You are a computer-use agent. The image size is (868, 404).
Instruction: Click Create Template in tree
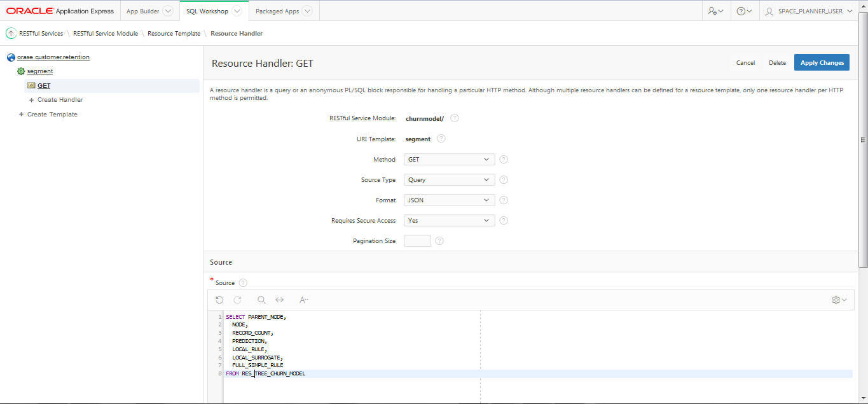pos(52,115)
